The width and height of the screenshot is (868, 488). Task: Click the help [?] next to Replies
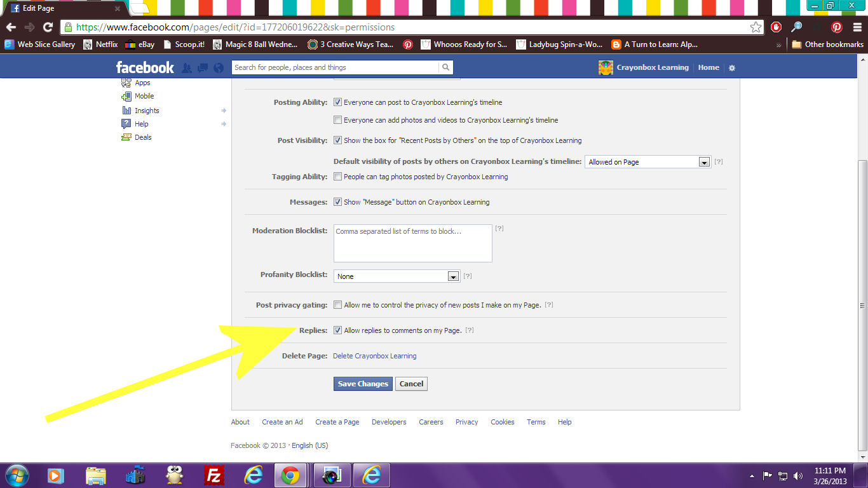pos(470,330)
